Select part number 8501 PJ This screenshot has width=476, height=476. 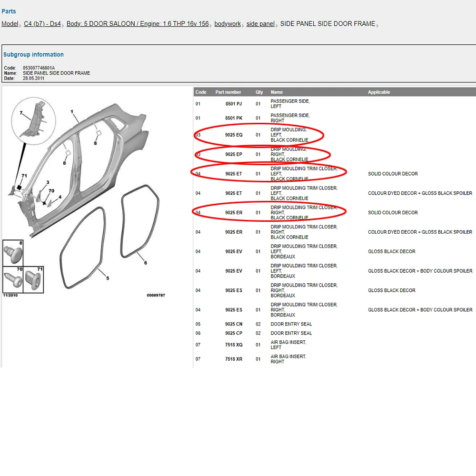pos(233,104)
